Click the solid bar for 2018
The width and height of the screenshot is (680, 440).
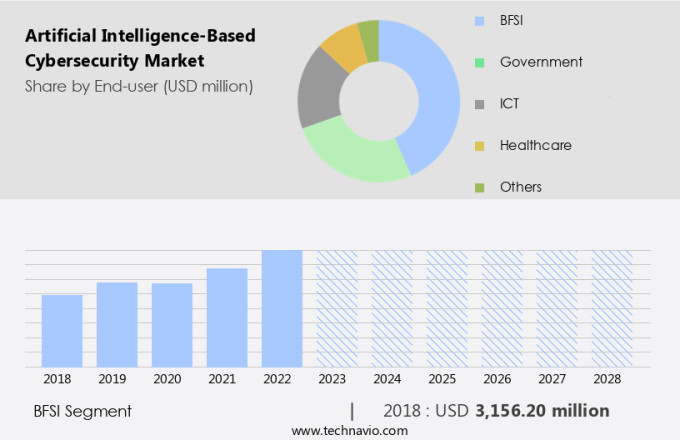[62, 331]
